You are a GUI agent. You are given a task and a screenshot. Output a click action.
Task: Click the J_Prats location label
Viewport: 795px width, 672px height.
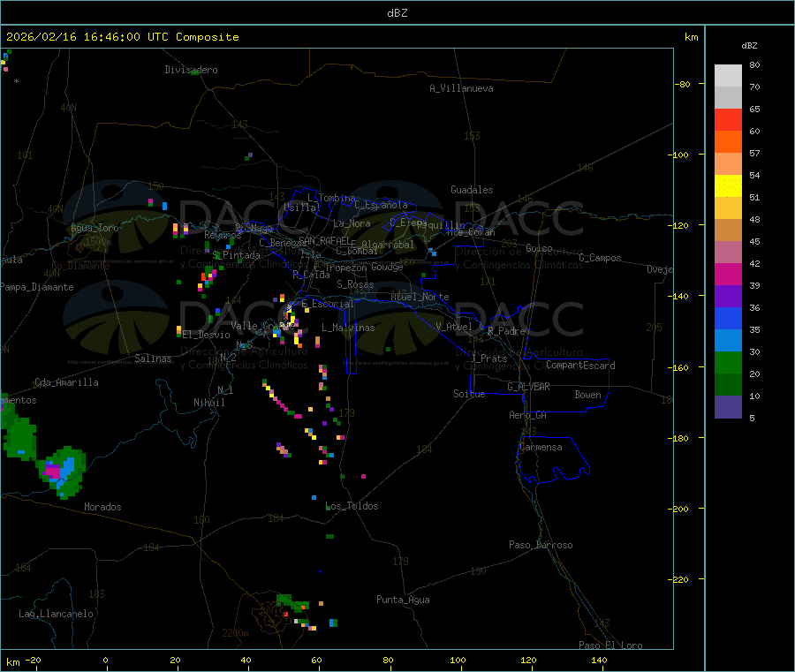(488, 359)
